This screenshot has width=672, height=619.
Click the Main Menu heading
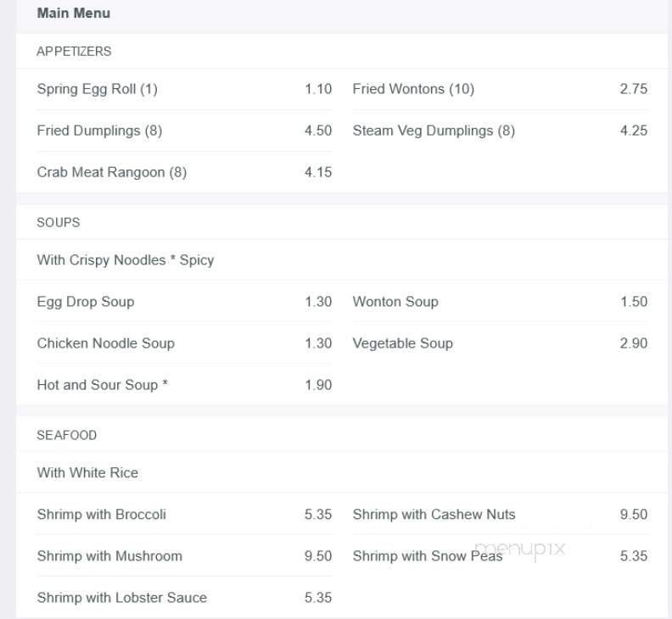pos(74,14)
